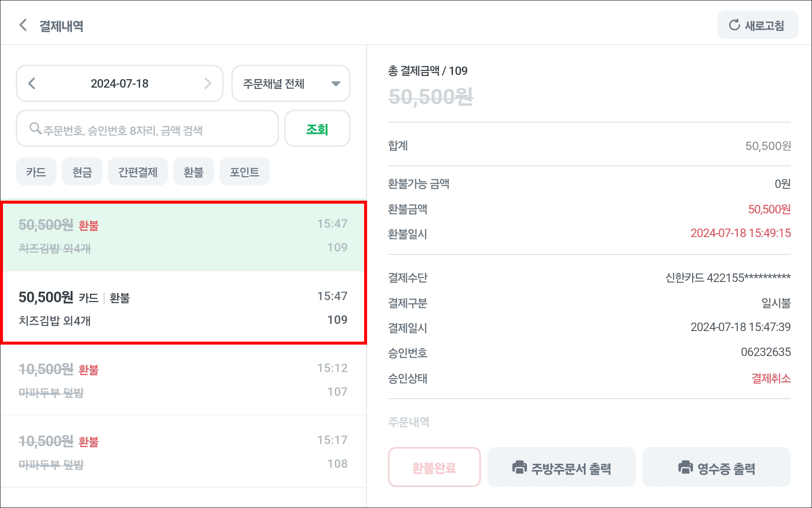This screenshot has height=508, width=812.
Task: Click the 환불완료 button
Action: pyautogui.click(x=434, y=467)
